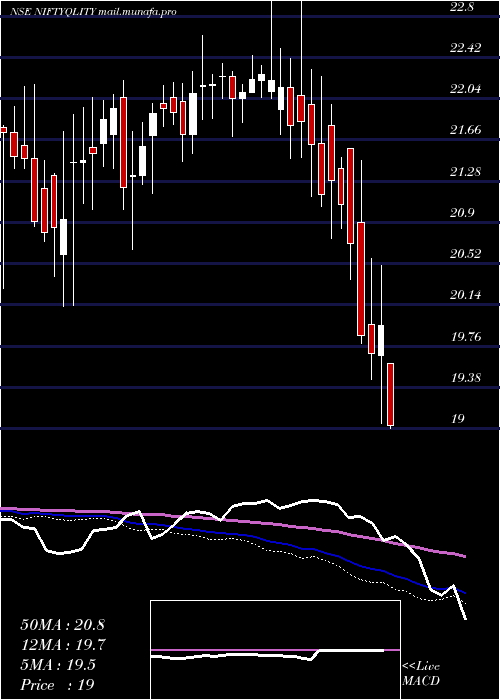Click the 12MA : 19.7 readout

click(x=62, y=645)
